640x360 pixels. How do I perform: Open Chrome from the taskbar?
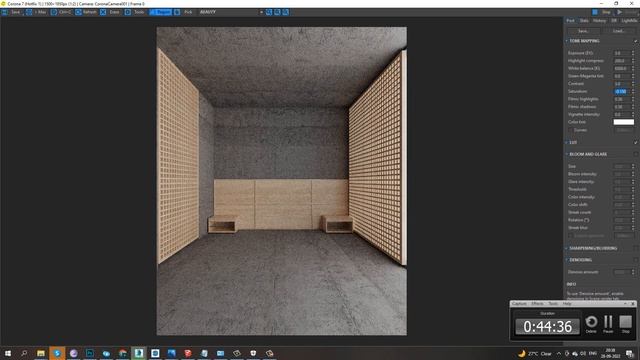[122, 353]
